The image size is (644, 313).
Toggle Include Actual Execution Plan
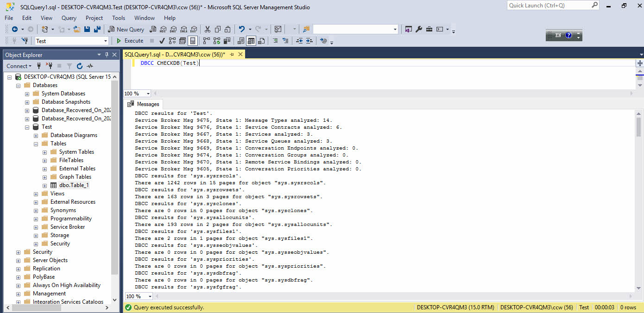pos(206,41)
